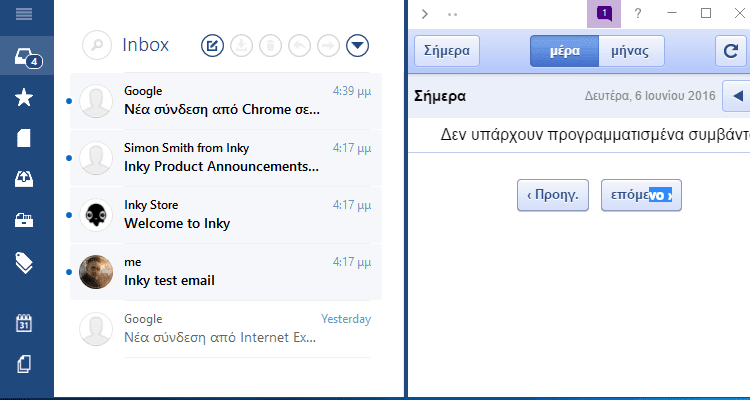Open yesterday's Google email about Internet Explorer
The image size is (750, 400).
click(x=226, y=329)
